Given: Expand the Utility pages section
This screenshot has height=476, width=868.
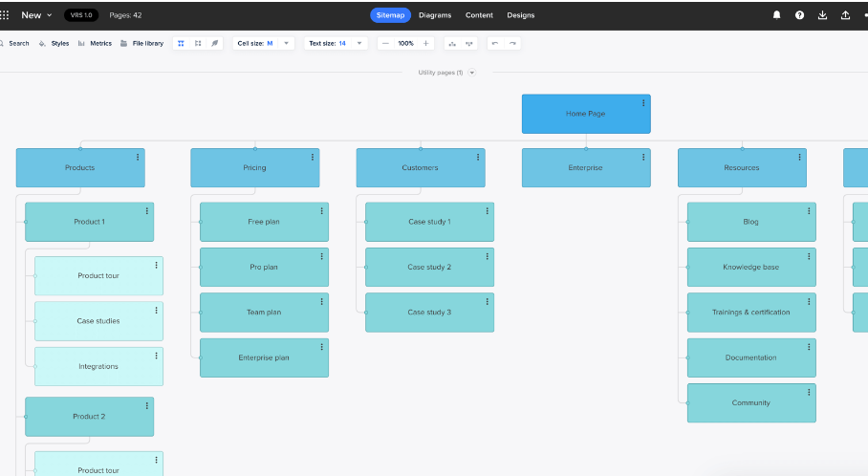Looking at the screenshot, I should click(471, 73).
